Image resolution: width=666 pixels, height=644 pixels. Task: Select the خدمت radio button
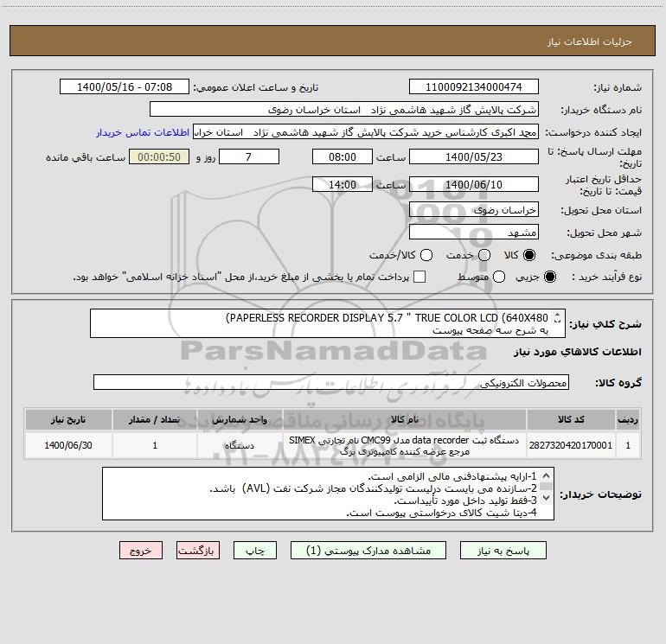coord(484,255)
